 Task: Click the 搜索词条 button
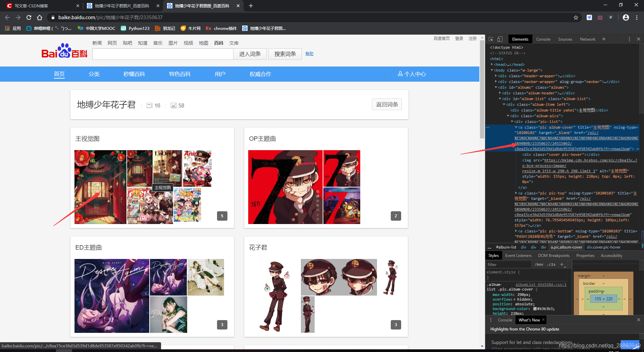tap(285, 54)
